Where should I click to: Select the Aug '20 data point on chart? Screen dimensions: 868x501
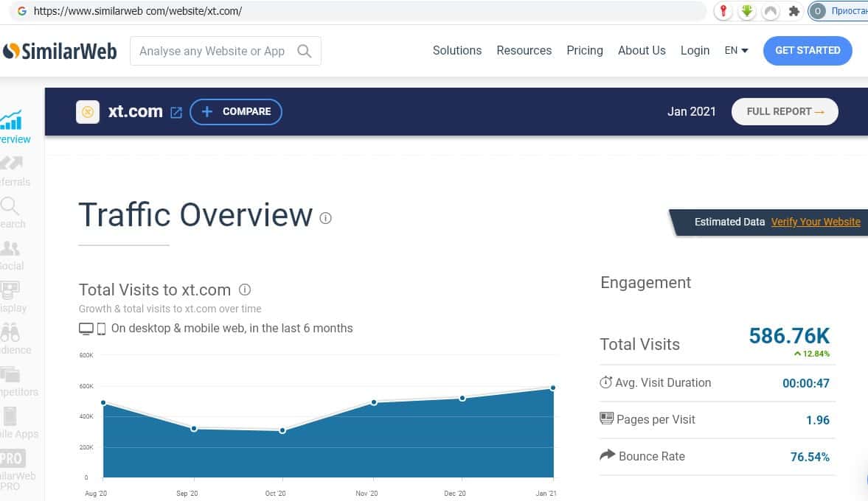tap(103, 402)
